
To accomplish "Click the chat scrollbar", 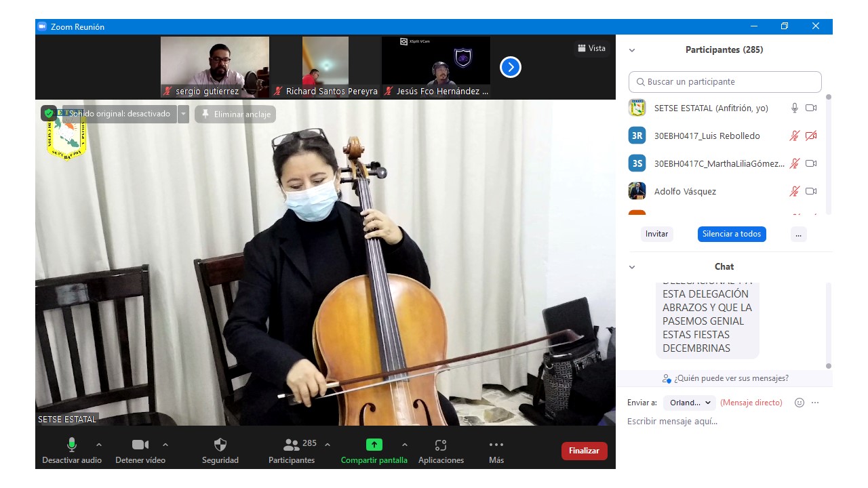I will (828, 325).
